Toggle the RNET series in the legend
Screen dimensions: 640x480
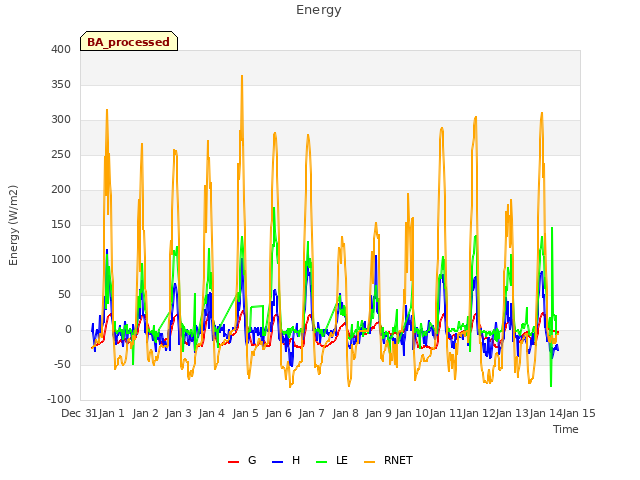point(388,460)
